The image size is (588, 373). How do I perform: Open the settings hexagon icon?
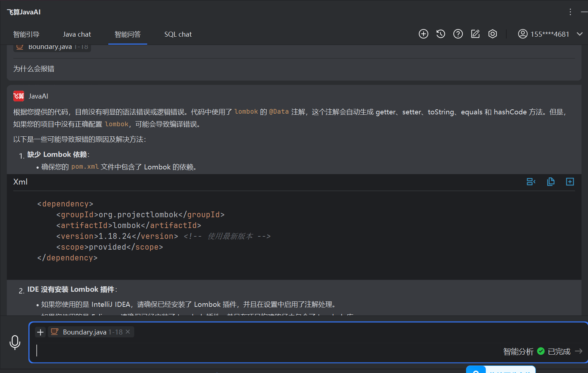coord(492,34)
